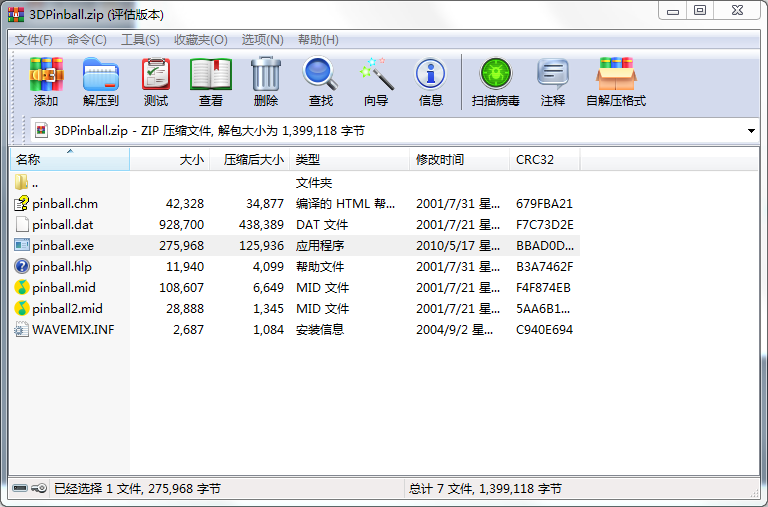Click the type cell 帮助文件
Viewport: 768px width, 507px height.
[320, 267]
